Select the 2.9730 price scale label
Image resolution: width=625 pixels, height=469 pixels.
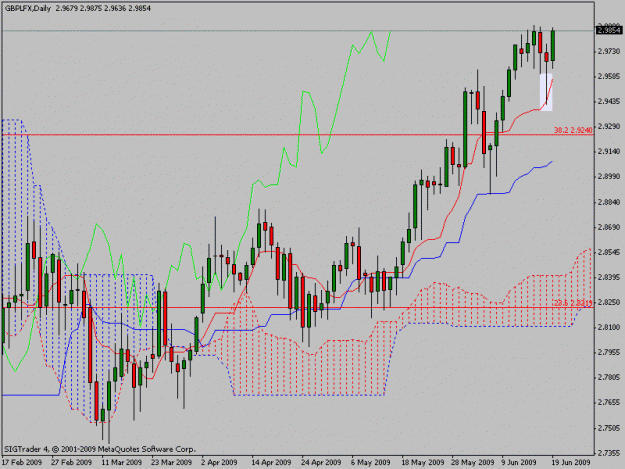609,51
